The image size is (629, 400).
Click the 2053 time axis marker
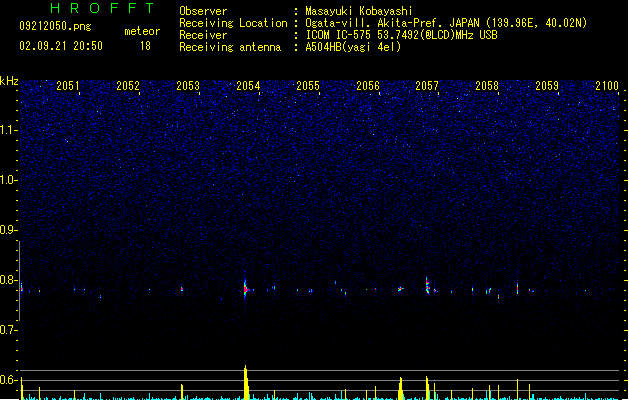click(188, 86)
